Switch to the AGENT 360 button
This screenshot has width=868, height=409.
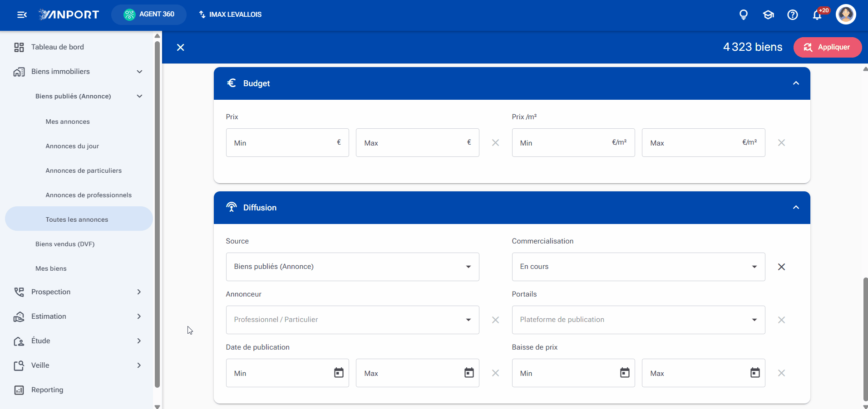pos(149,15)
